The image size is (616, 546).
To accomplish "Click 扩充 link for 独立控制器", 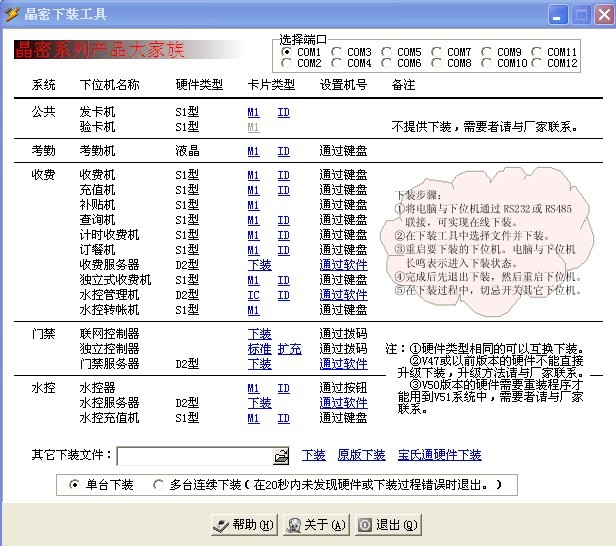I will pos(290,349).
